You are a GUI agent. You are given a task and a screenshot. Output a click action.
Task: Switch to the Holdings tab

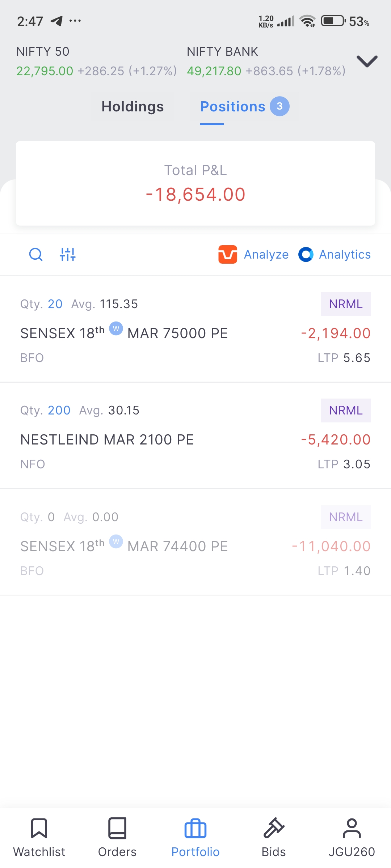coord(133,107)
